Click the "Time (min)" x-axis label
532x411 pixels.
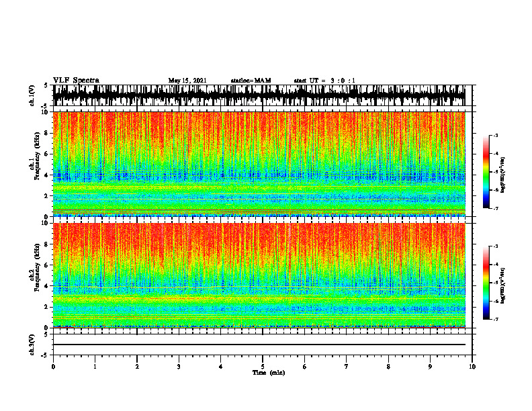point(269,373)
